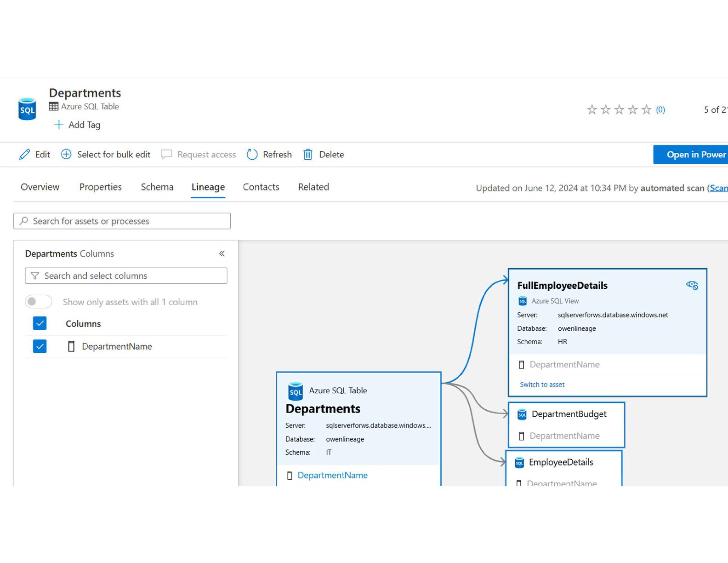Click the Refresh circular arrow icon
Image resolution: width=728 pixels, height=563 pixels.
[252, 155]
